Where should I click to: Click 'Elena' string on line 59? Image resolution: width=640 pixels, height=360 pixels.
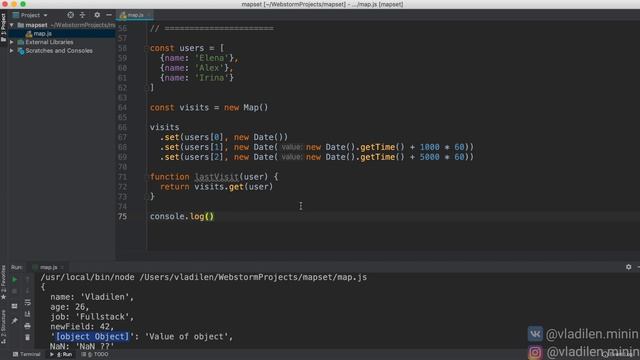211,58
